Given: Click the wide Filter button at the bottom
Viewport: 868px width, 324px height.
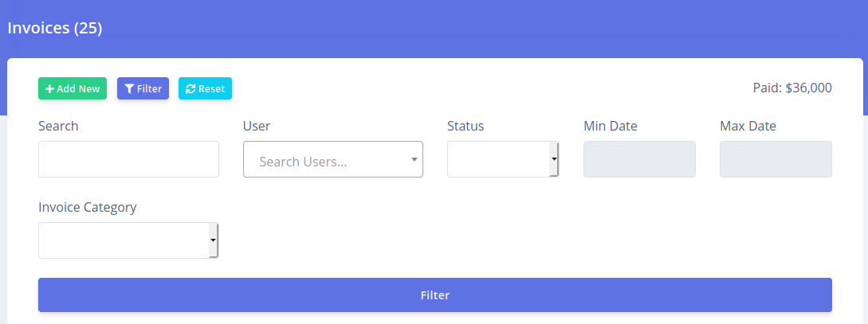Looking at the screenshot, I should (434, 295).
